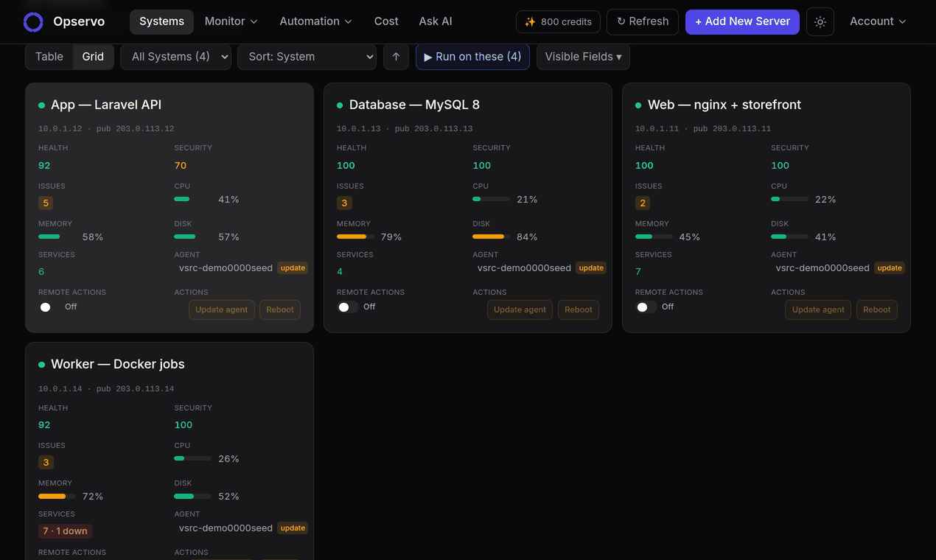Click the 'Database — MySQL 8' card title
The image size is (936, 560).
(414, 105)
